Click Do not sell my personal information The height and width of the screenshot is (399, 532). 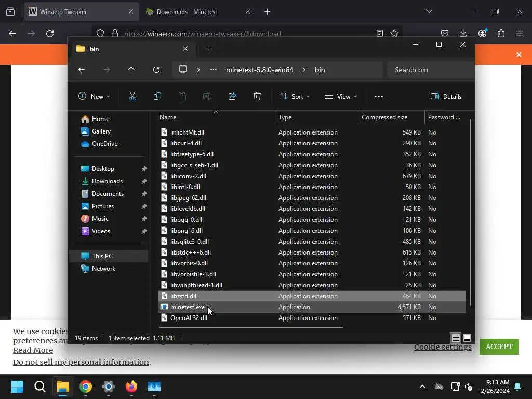[81, 362]
